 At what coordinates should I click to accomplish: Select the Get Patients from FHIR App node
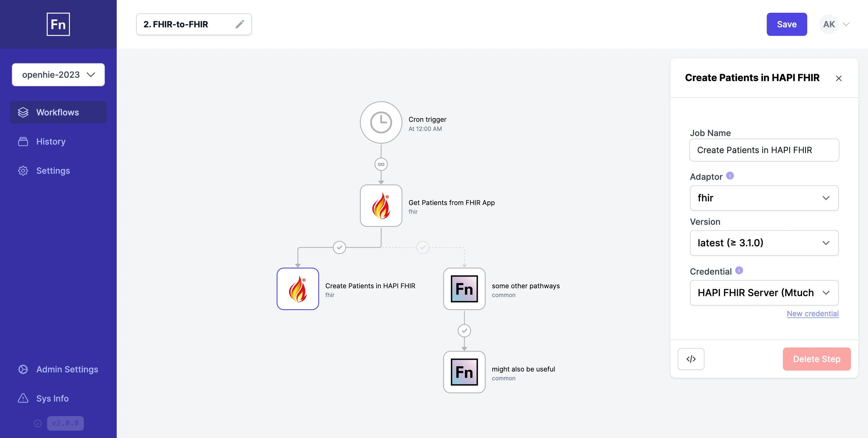click(381, 205)
